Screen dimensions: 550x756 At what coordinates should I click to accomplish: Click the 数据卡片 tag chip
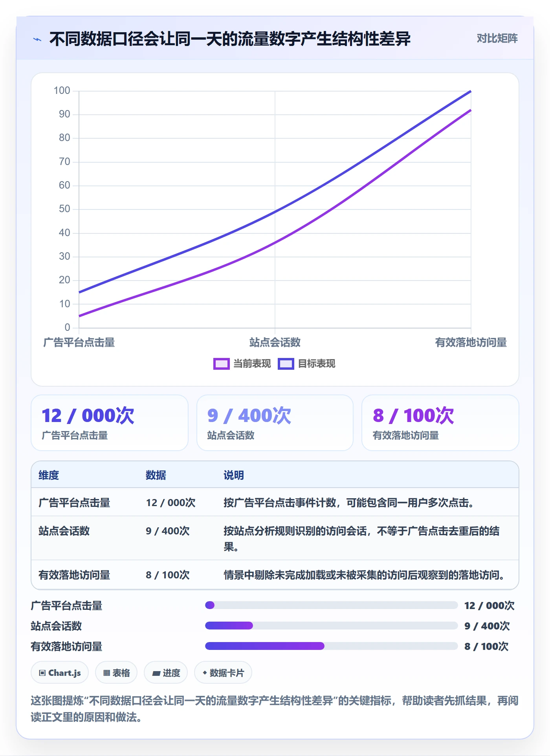pyautogui.click(x=223, y=673)
